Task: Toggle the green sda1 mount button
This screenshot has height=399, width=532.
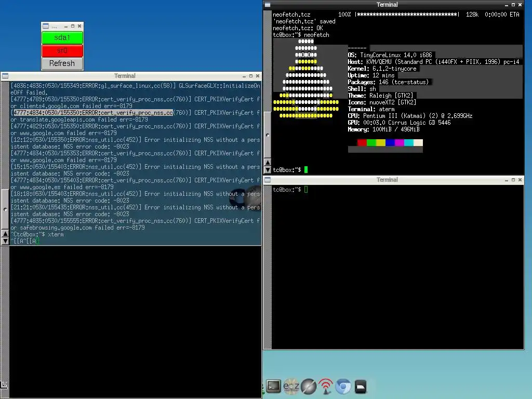Action: (62, 37)
